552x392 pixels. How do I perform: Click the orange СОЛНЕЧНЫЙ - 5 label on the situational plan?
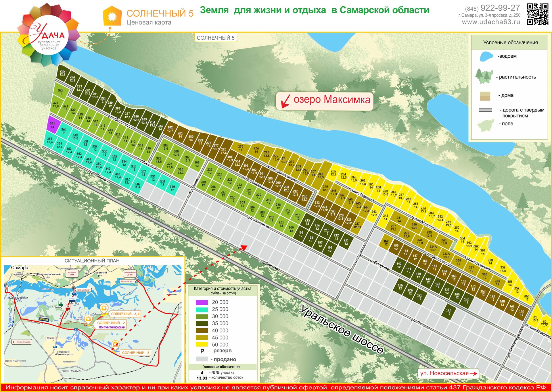136,353
